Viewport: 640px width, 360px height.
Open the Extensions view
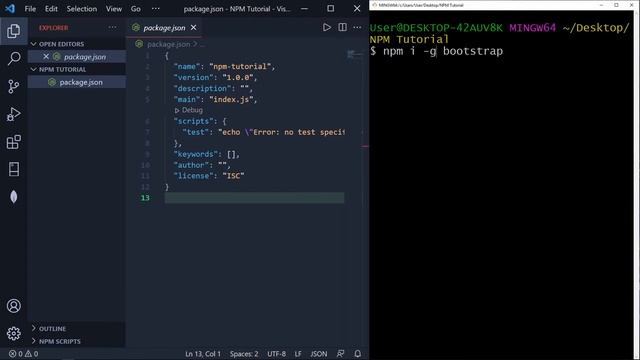point(13,142)
